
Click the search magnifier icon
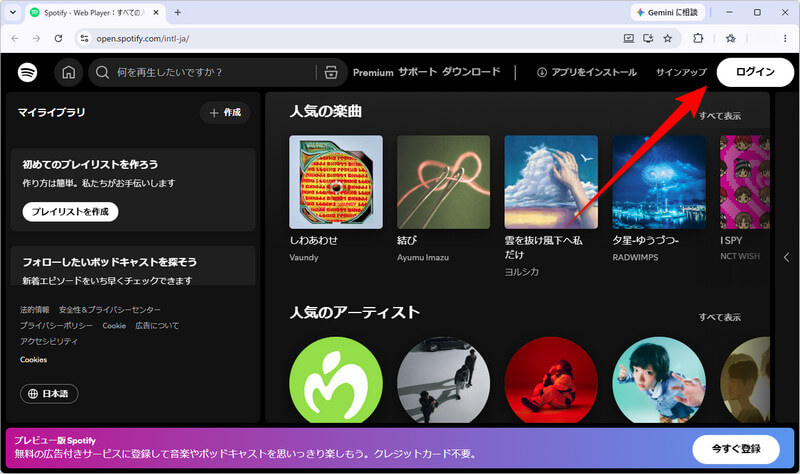tap(102, 72)
